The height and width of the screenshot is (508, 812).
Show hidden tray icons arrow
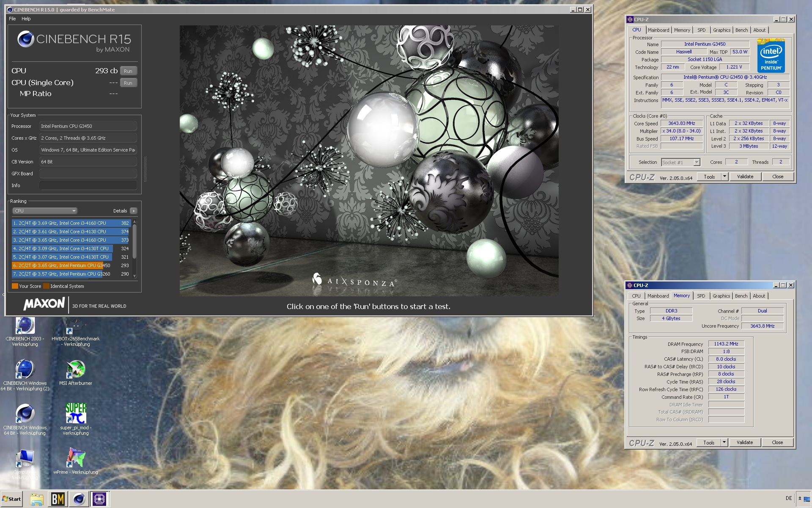800,499
